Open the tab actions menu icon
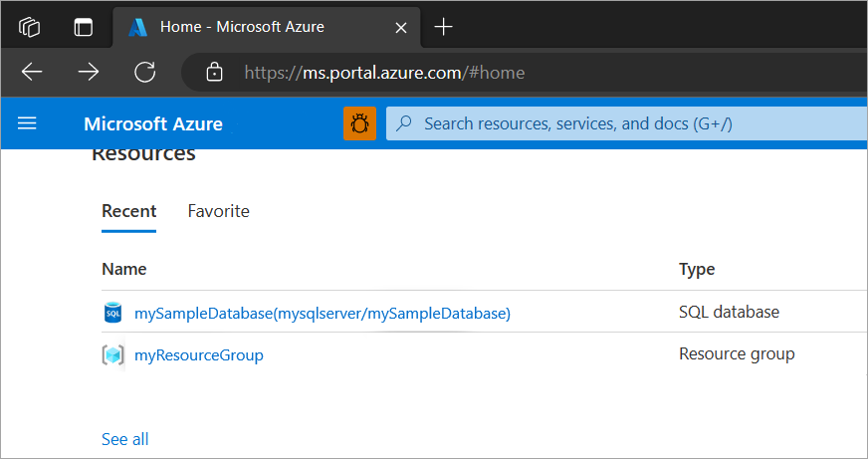This screenshot has width=868, height=459. [x=83, y=27]
